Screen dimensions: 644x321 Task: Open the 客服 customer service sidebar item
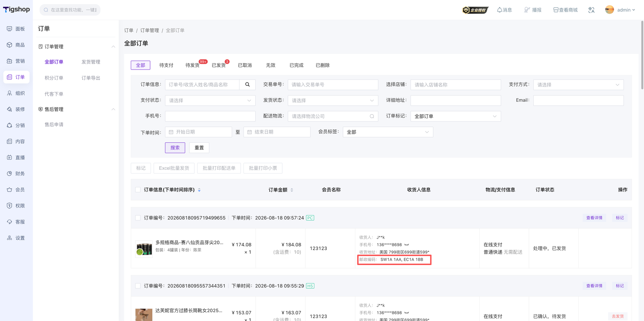(x=16, y=222)
